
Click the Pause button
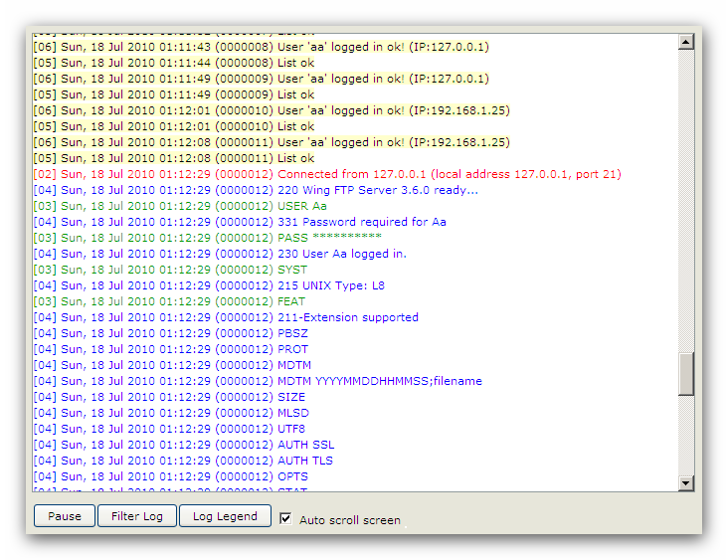pos(65,516)
